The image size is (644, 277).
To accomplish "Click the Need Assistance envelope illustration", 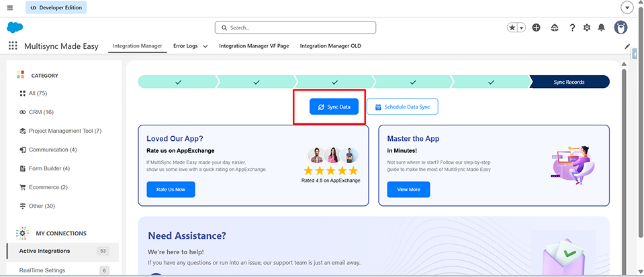I will point(563,254).
